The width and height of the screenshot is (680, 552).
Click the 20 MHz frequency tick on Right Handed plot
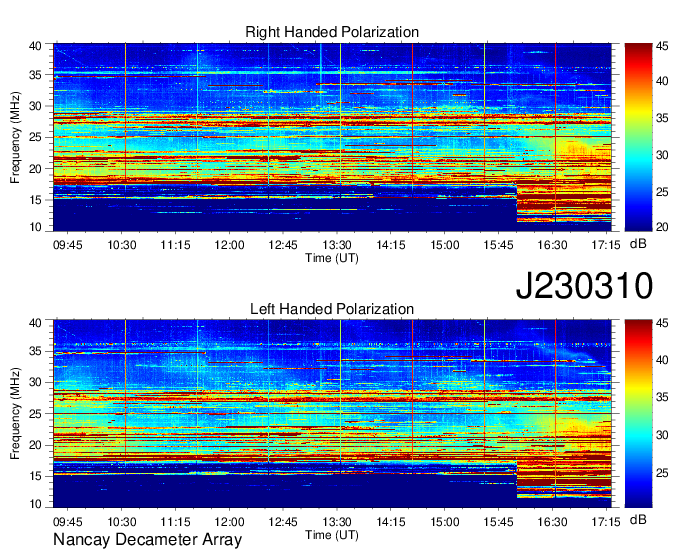(x=35, y=169)
